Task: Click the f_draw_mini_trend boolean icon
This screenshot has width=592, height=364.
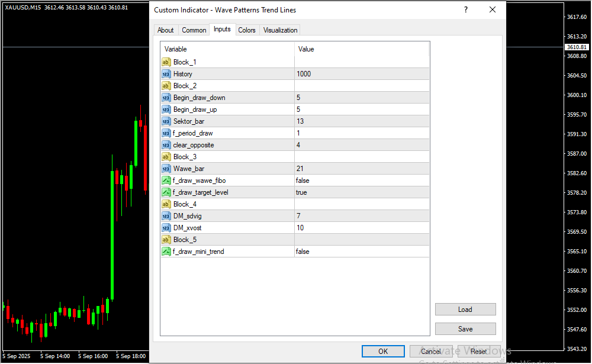Action: 166,252
